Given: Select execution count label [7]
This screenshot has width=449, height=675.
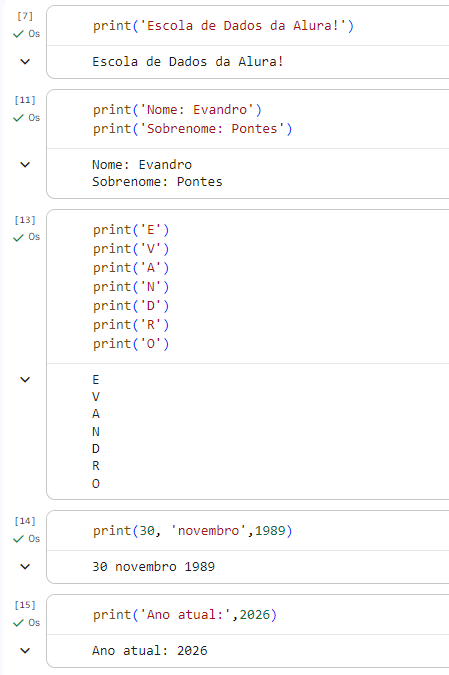Looking at the screenshot, I should click(25, 16).
